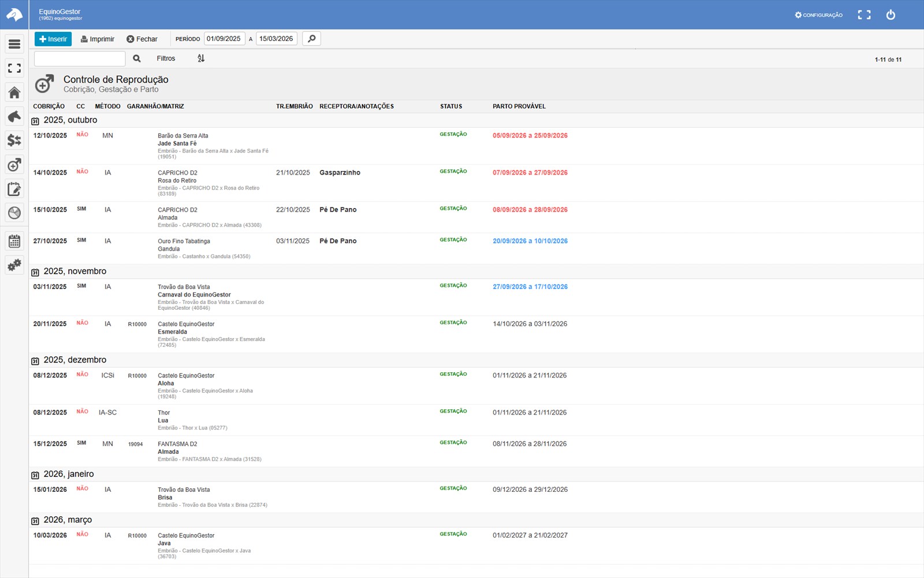Click the sidebar fullscreen expand icon
The height and width of the screenshot is (578, 924).
point(14,68)
